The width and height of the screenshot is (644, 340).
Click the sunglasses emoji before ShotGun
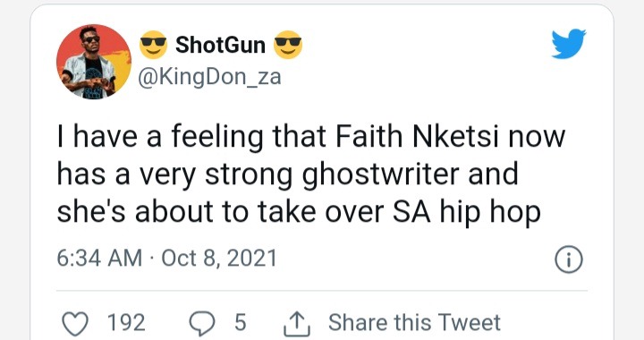(x=153, y=45)
